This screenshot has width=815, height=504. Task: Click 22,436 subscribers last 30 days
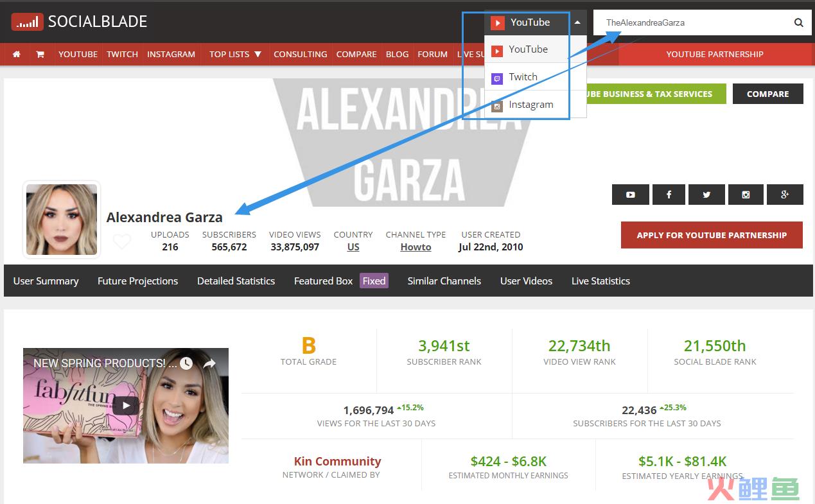pos(639,410)
